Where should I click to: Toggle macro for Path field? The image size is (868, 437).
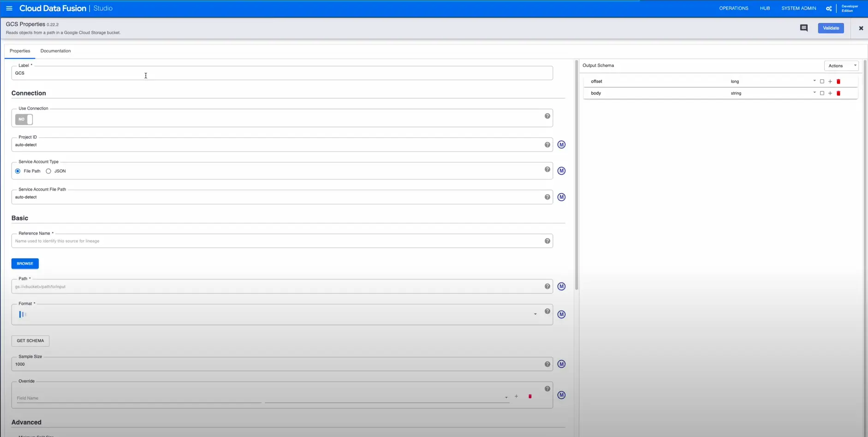pos(561,287)
